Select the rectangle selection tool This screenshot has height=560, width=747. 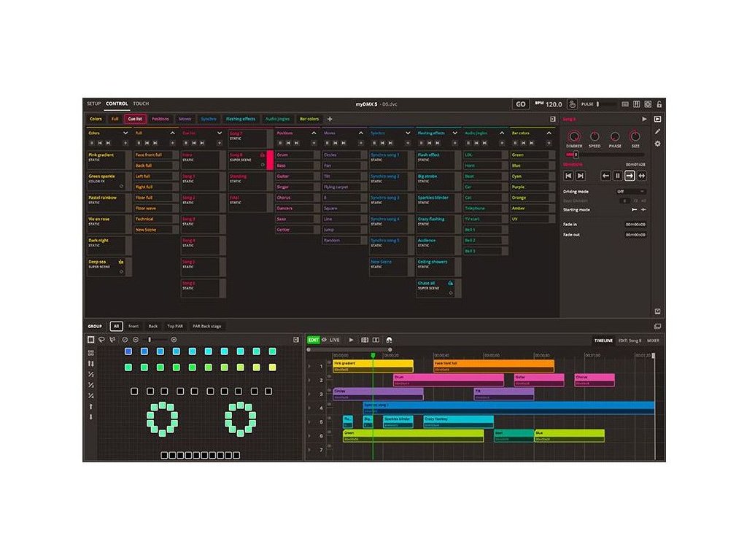click(x=91, y=340)
